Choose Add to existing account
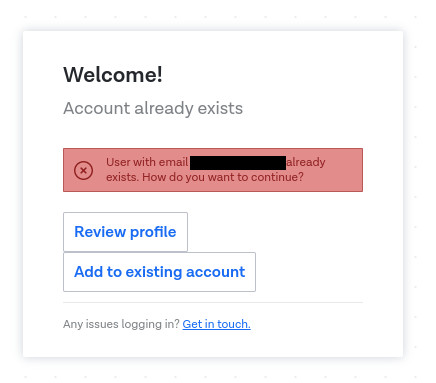This screenshot has height=383, width=436. 159,272
